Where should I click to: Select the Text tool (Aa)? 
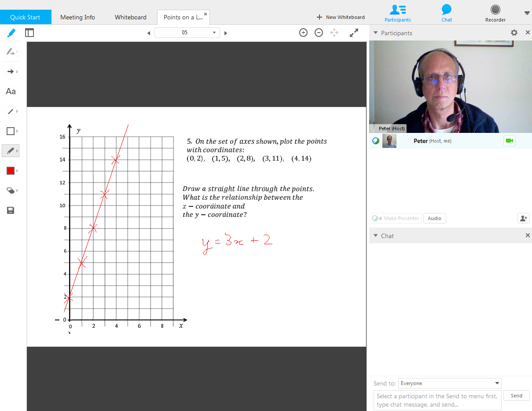[11, 92]
